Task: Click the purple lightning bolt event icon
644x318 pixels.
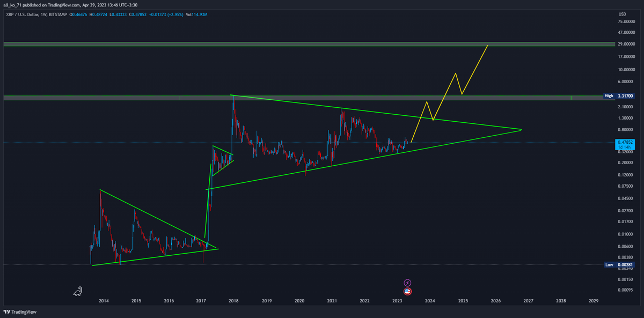Action: [x=407, y=283]
